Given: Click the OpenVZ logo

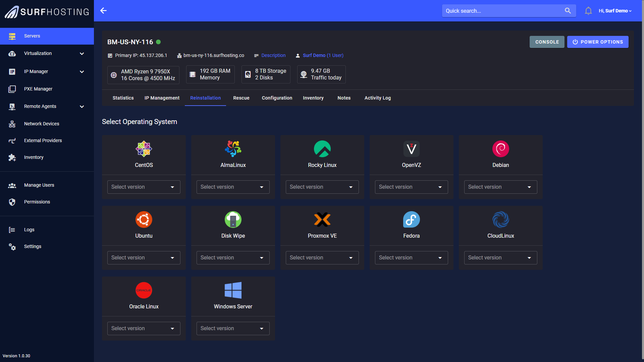Looking at the screenshot, I should (412, 149).
